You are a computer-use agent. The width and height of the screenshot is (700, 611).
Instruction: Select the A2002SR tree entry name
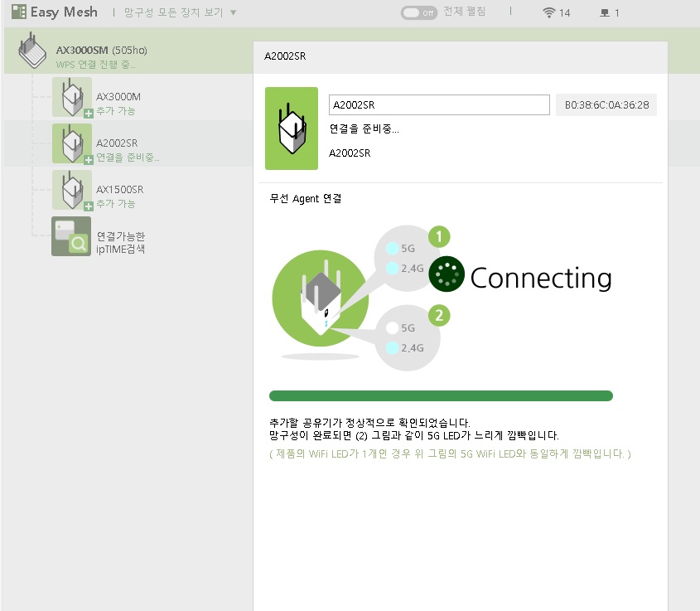117,143
